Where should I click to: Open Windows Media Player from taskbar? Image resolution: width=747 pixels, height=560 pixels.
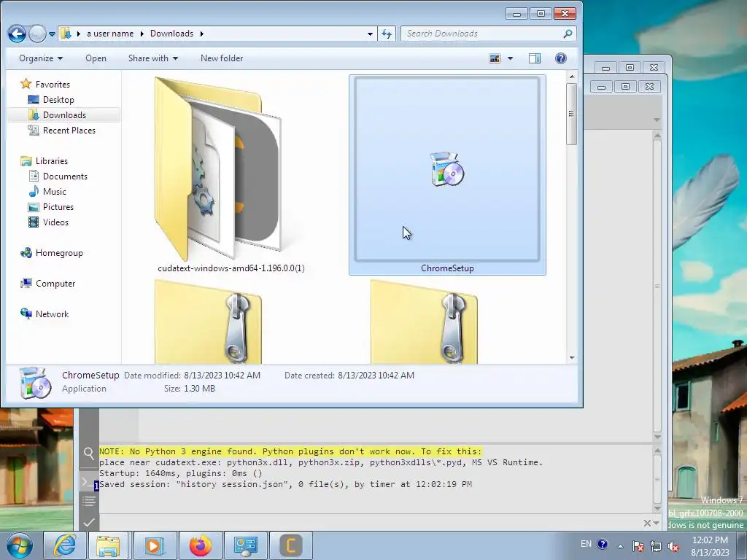click(x=154, y=545)
